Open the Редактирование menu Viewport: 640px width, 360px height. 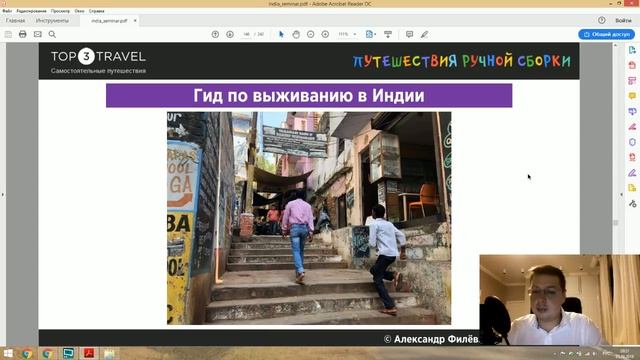[31, 11]
